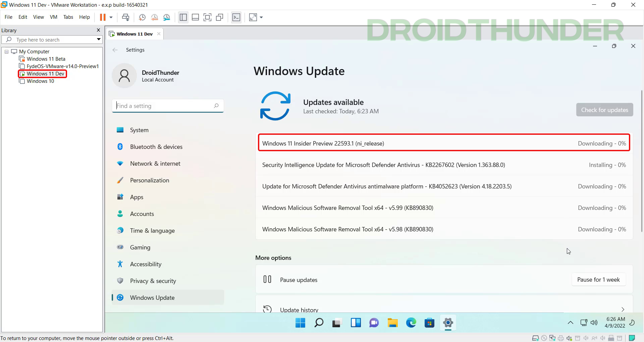Select Windows 10 in the library
This screenshot has height=342, width=644.
click(x=40, y=81)
